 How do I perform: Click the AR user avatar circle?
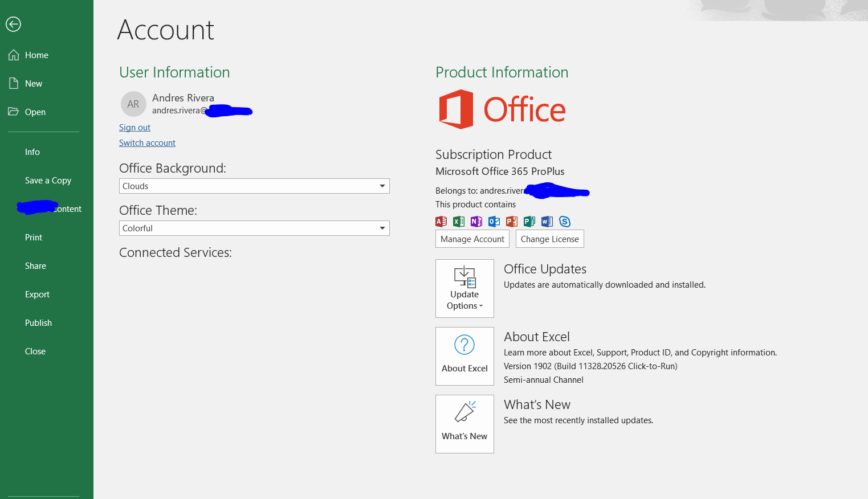click(133, 104)
